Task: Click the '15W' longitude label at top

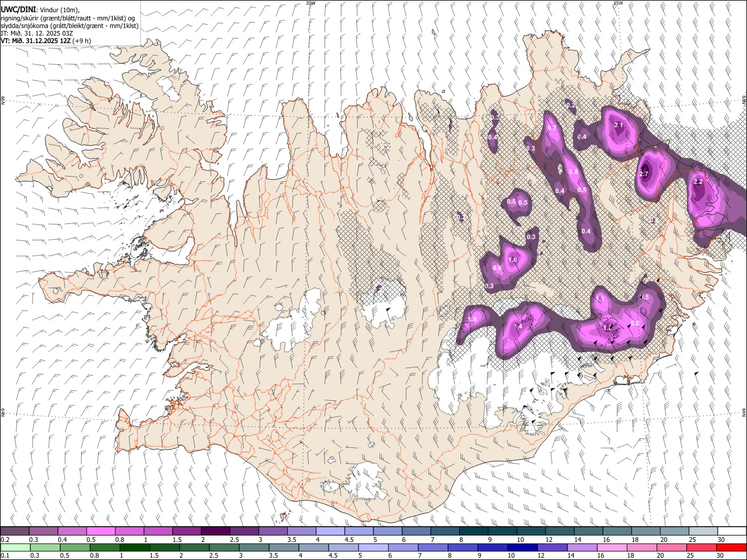Action: [x=618, y=3]
